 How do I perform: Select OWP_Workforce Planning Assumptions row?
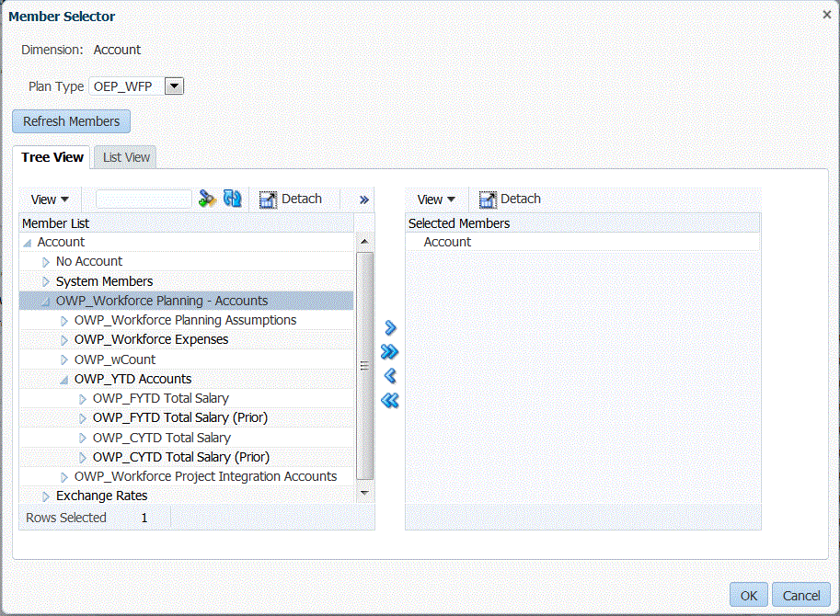click(x=187, y=320)
